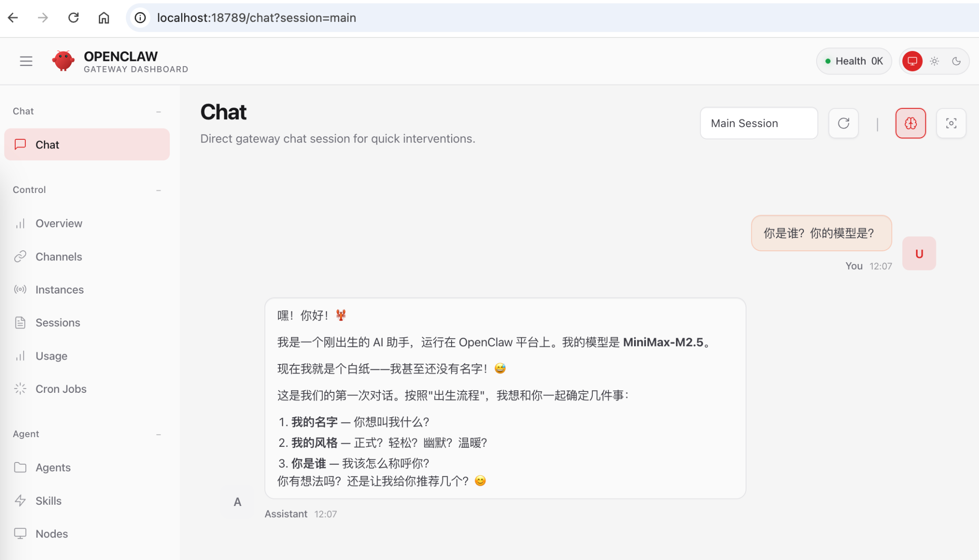Collapse the Agent sidebar section

tap(159, 434)
